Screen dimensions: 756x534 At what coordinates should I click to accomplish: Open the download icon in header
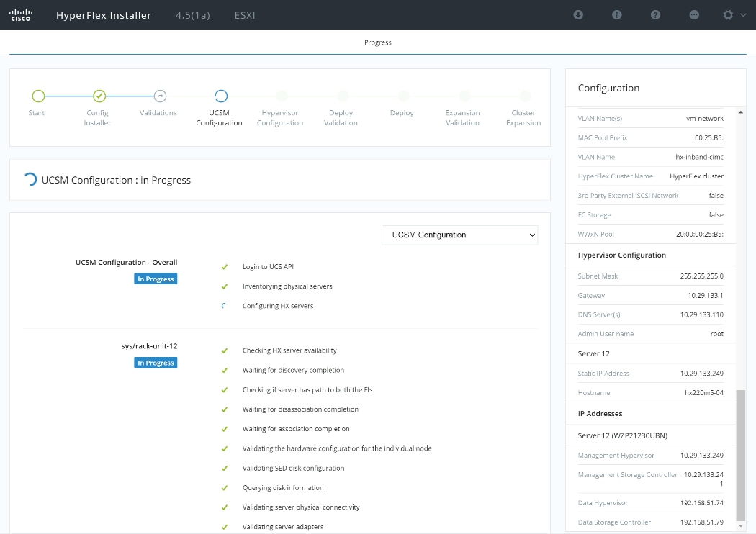tap(578, 15)
